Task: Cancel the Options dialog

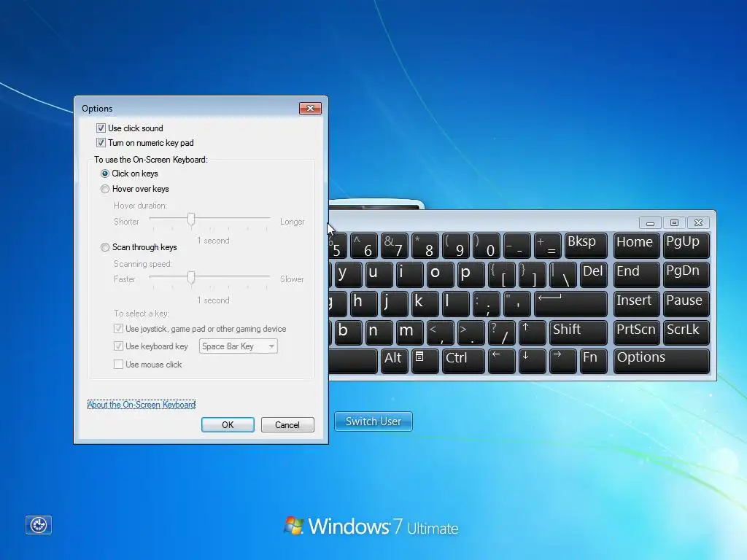Action: click(x=287, y=425)
